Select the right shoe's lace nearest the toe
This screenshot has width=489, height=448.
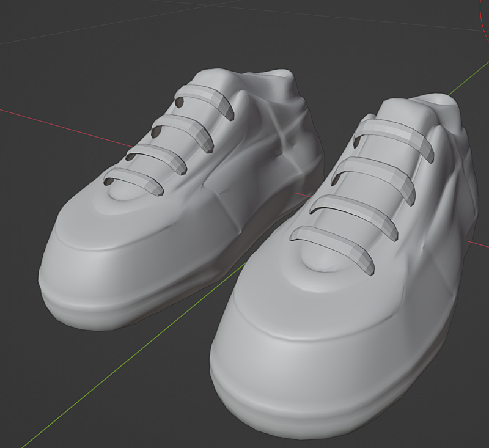332,249
